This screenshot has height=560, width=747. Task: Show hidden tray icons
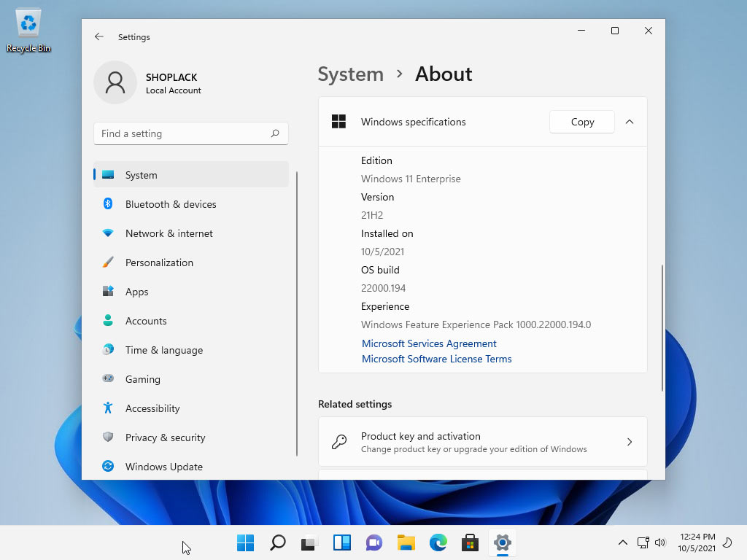623,542
